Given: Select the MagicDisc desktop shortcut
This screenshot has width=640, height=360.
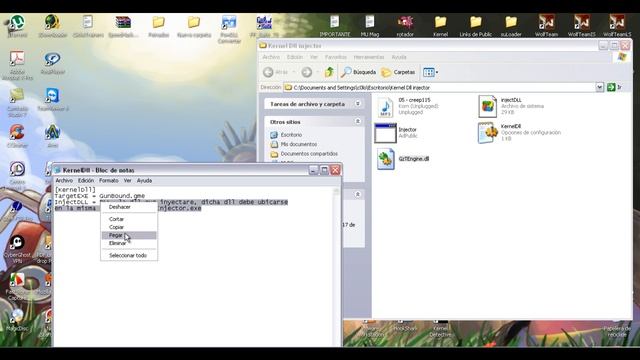Looking at the screenshot, I should (17, 320).
